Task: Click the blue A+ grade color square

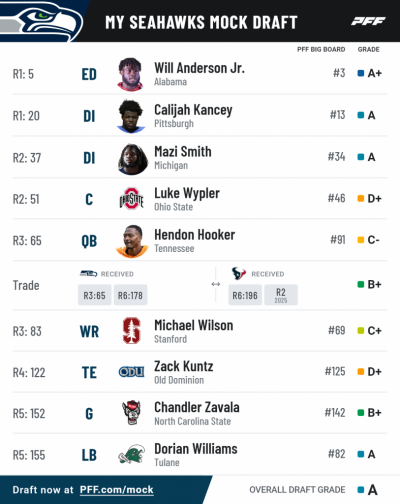Action: point(360,73)
